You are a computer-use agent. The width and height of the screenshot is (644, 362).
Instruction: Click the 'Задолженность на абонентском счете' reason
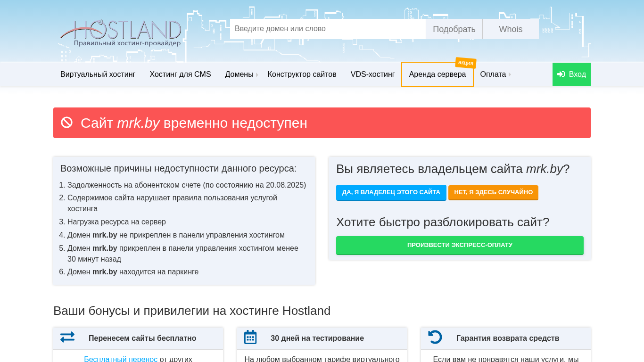(187, 185)
